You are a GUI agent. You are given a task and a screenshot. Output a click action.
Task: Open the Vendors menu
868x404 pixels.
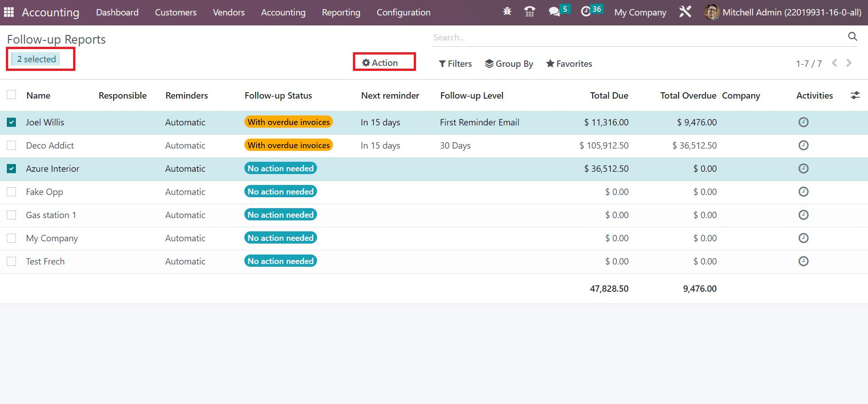coord(228,12)
